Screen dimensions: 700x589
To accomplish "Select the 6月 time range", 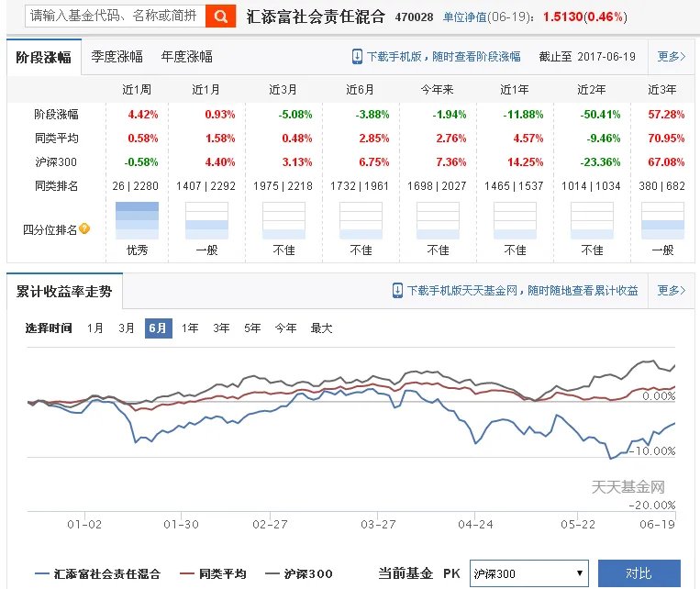I will (x=159, y=328).
